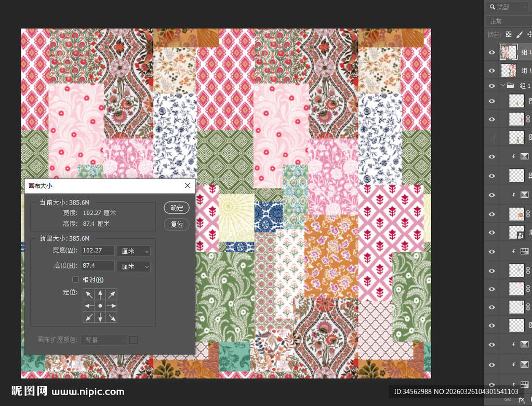Enable the 相对 (Relative) checkbox
The image size is (532, 406).
coord(76,280)
